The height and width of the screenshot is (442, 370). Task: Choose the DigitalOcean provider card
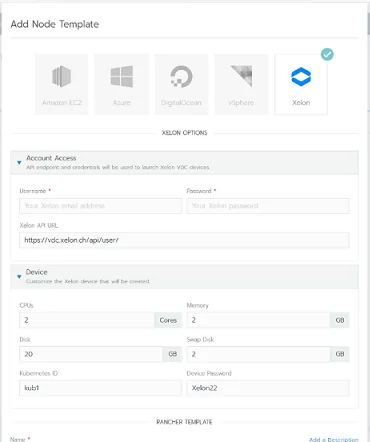click(181, 85)
